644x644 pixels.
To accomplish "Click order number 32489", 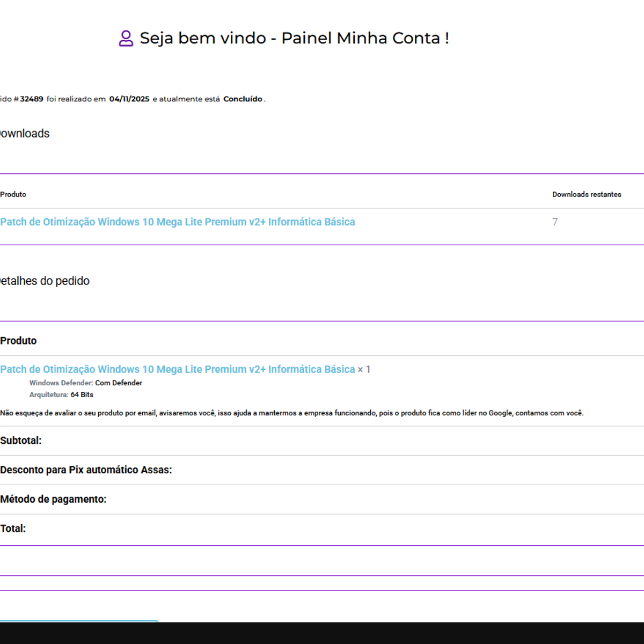I will pos(32,99).
